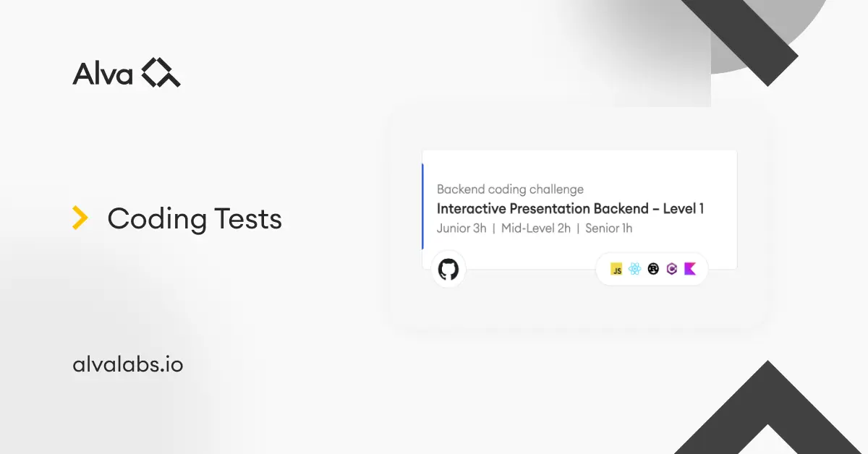Select the JavaScript JS icon
868x454 pixels.
[x=616, y=269]
